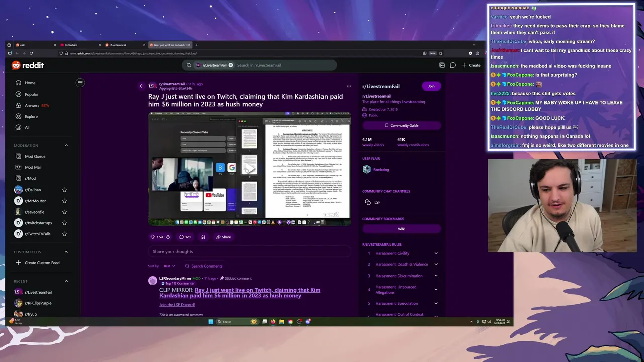The image size is (644, 362).
Task: Open the chat icon in Reddit header
Action: 453,65
